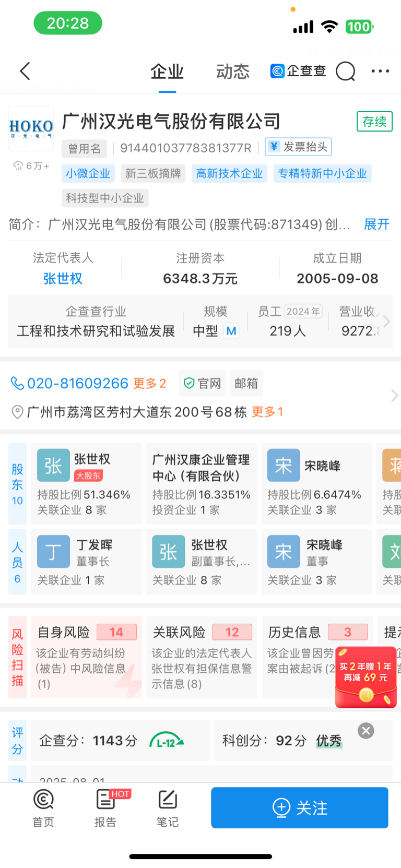401x868 pixels.
Task: Tap company name 广州汉光电气股份有限公司
Action: [171, 121]
